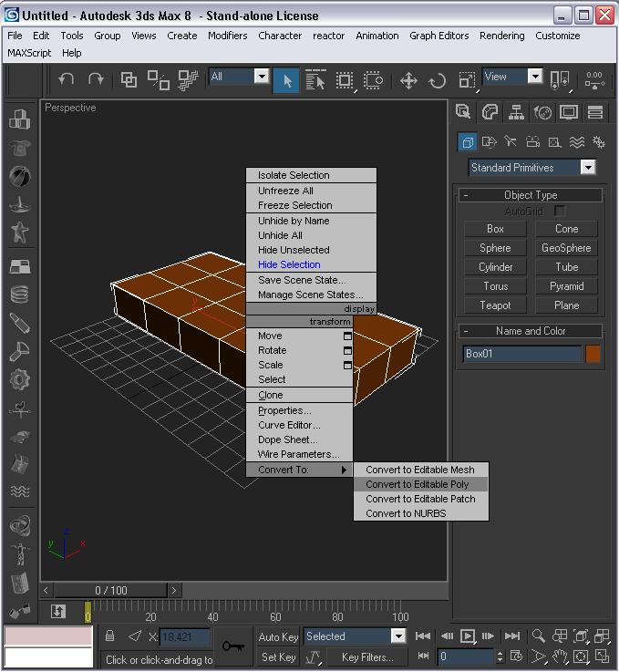The image size is (619, 672).
Task: Click the Pyramid primitive button
Action: [x=566, y=286]
